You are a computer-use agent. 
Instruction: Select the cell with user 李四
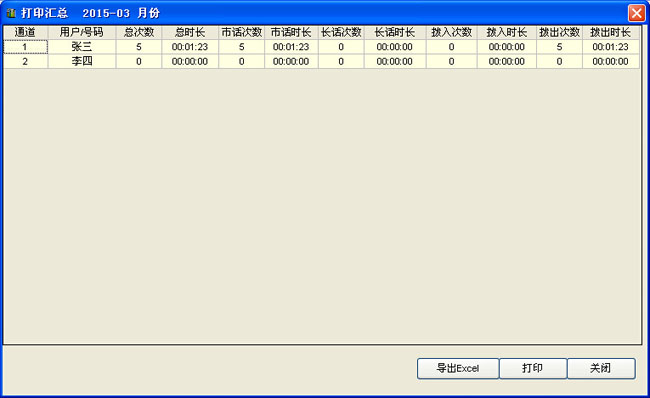click(82, 61)
